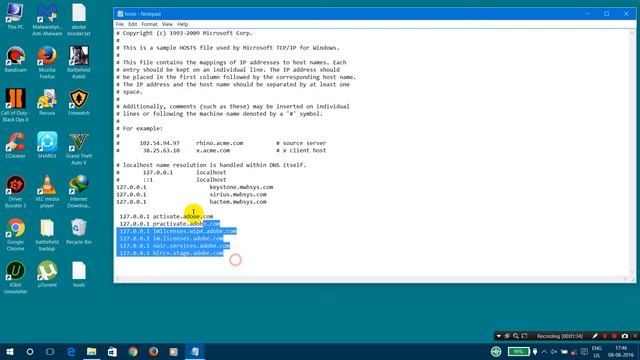Open Notepad's File menu
This screenshot has width=640, height=360.
120,24
